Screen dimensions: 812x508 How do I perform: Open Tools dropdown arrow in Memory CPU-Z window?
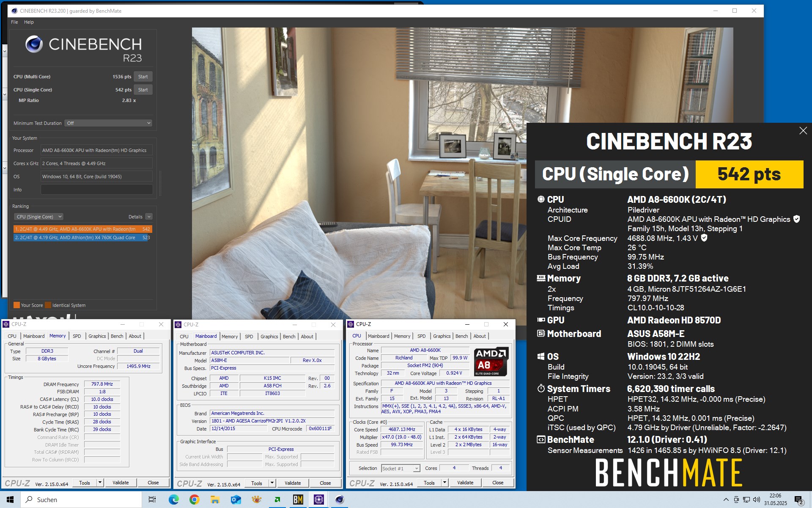tap(100, 483)
